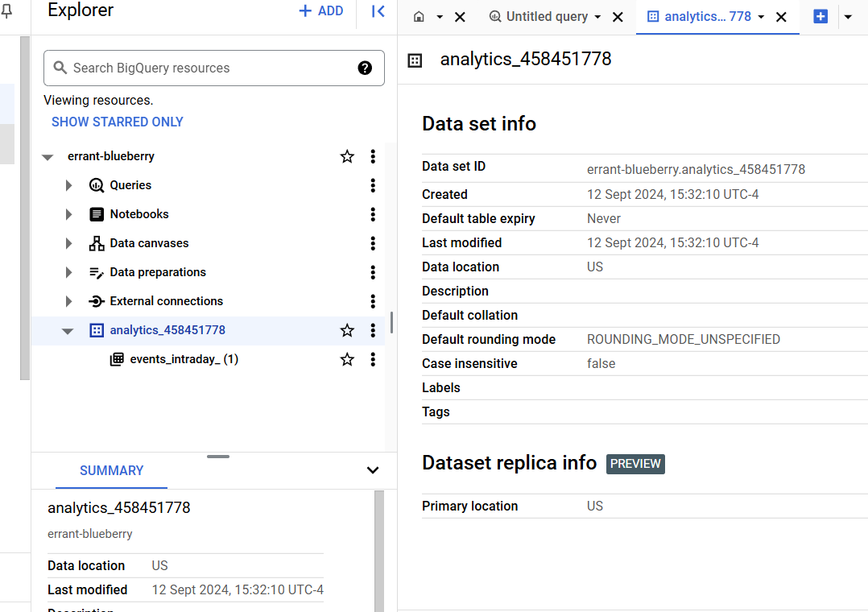Focus the Search BigQuery resources field
The height and width of the screenshot is (612, 868).
pos(213,68)
